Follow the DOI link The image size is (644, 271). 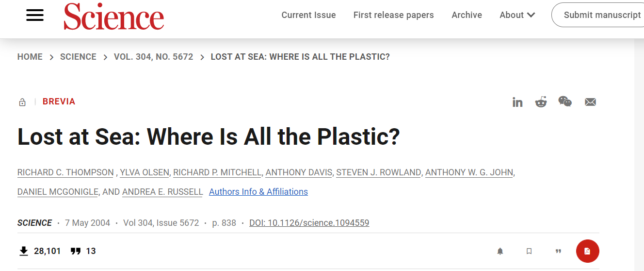coord(309,223)
